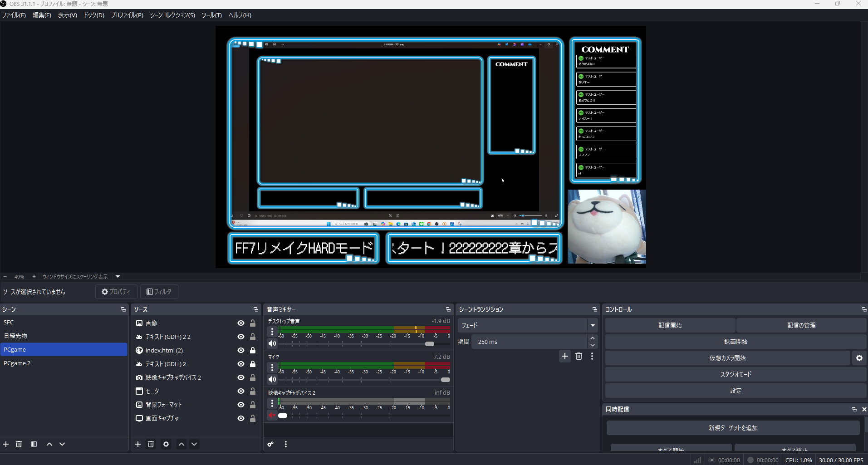868x465 pixels.
Task: Undock the 同時配信 panel
Action: (x=854, y=409)
